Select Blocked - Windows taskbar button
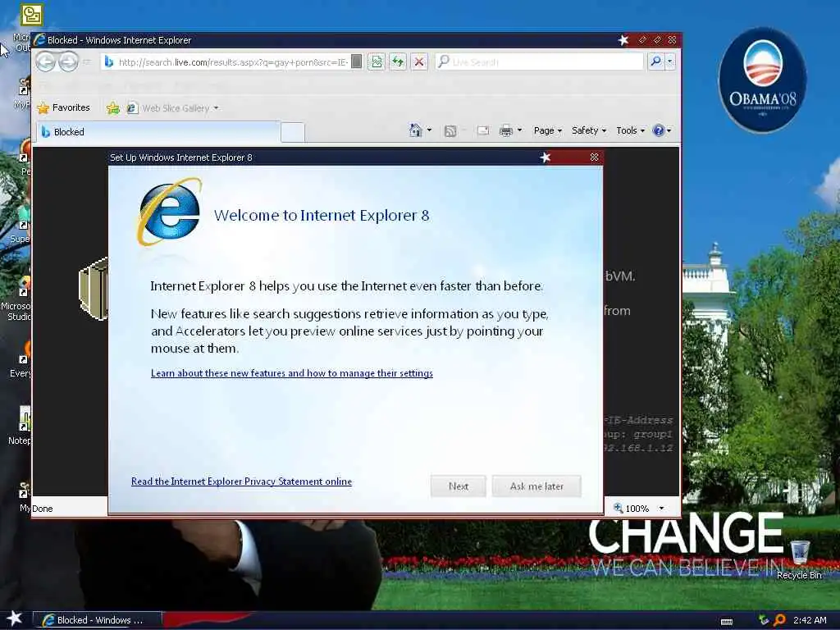This screenshot has height=630, width=840. pos(97,620)
